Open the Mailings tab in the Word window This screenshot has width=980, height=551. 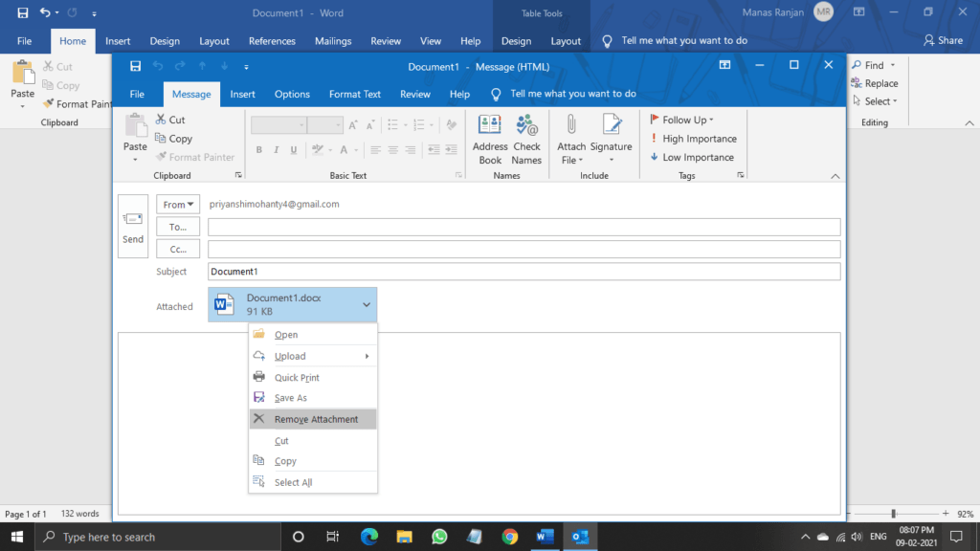tap(333, 41)
